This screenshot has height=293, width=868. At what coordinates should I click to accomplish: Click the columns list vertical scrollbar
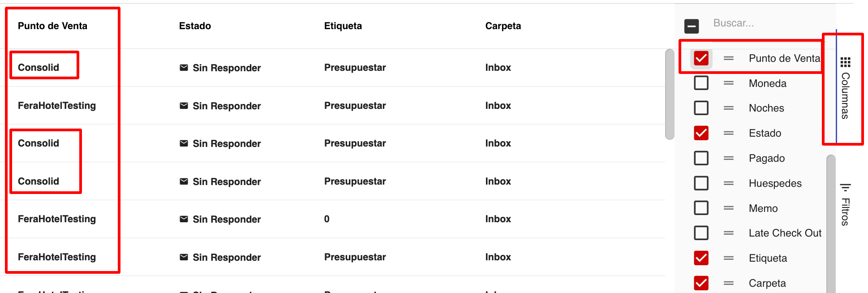[831, 224]
